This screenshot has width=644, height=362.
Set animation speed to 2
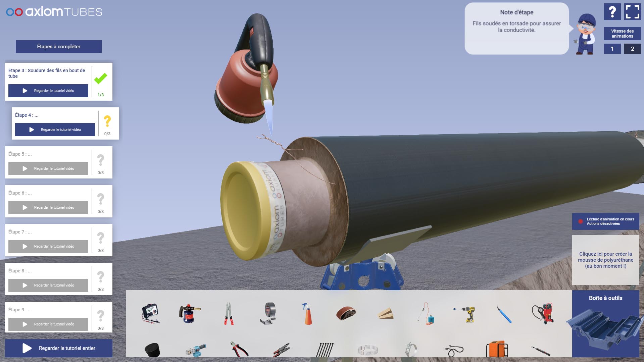point(632,49)
